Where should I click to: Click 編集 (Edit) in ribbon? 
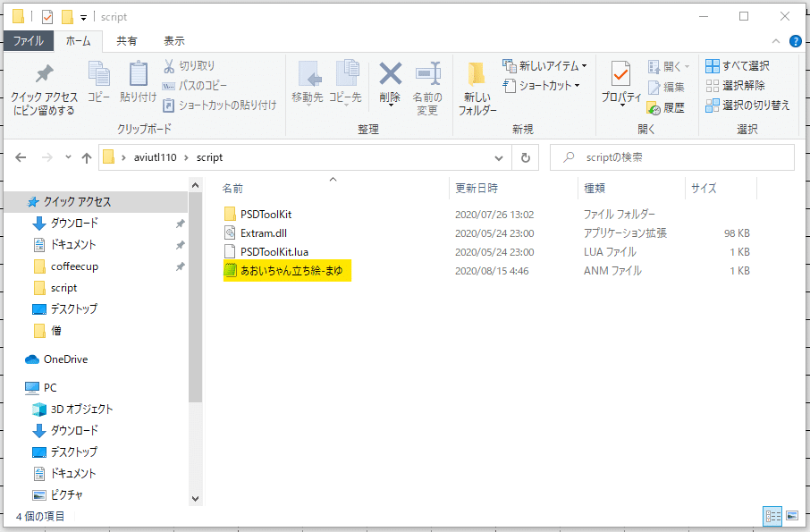click(666, 88)
